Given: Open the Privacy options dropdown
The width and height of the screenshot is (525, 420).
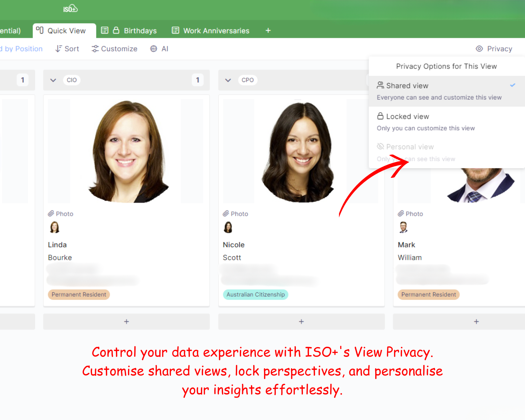Looking at the screenshot, I should click(x=494, y=49).
